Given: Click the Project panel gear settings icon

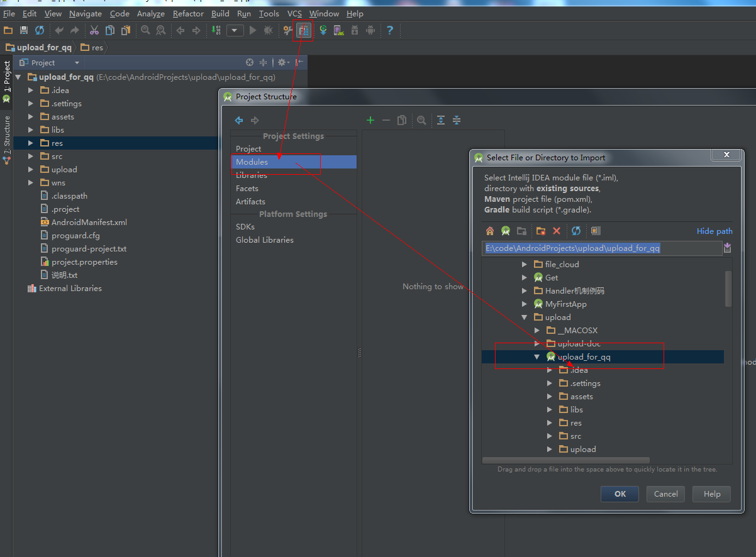Looking at the screenshot, I should click(282, 62).
